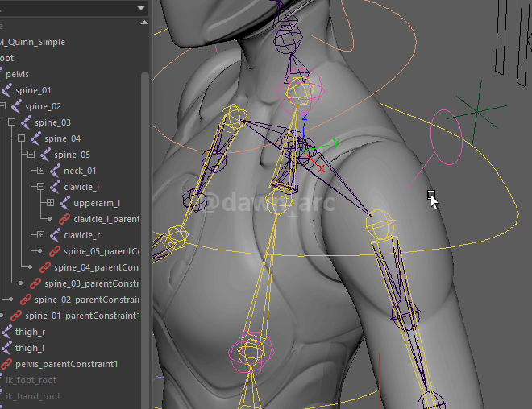Select the thigh_r joint name

pos(30,332)
